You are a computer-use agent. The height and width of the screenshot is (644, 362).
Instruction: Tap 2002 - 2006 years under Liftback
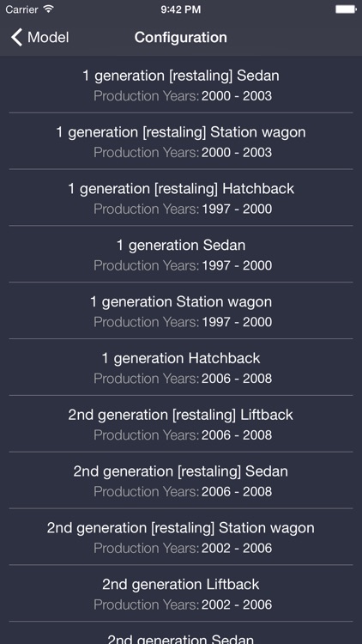(x=237, y=605)
